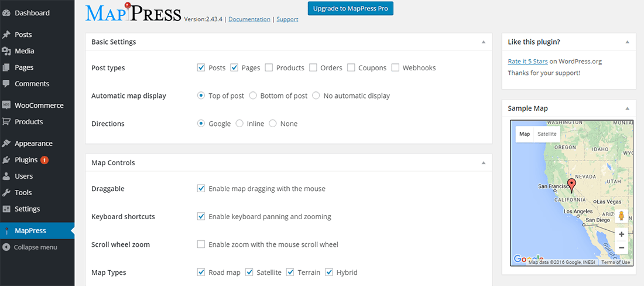
Task: Uncheck the Pages post type checkbox
Action: coord(234,67)
